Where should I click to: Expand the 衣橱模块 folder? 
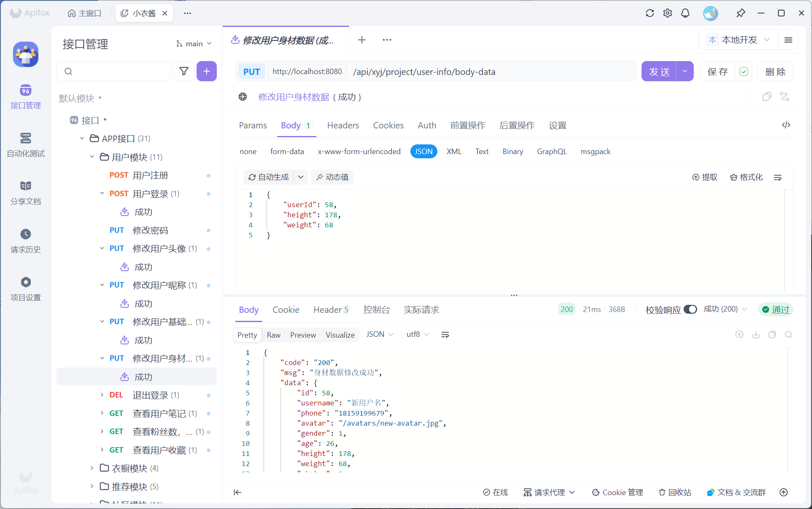point(92,468)
